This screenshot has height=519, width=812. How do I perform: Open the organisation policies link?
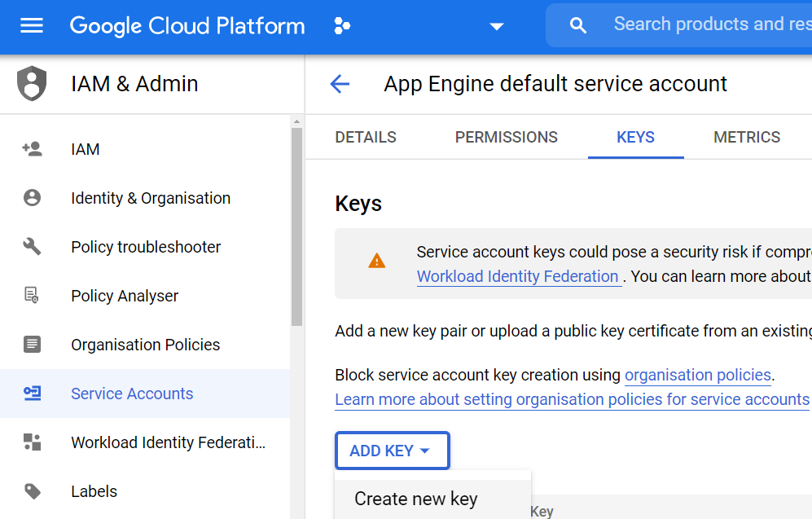698,375
